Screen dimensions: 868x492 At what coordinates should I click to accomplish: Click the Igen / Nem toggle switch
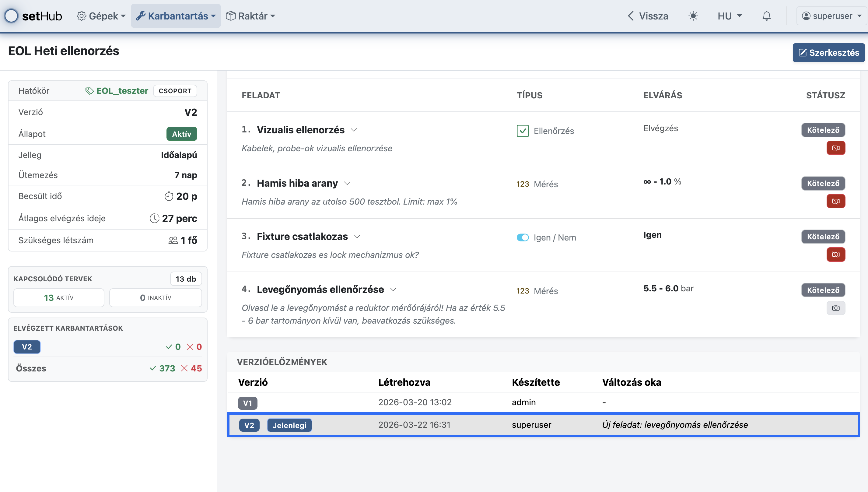tap(523, 237)
